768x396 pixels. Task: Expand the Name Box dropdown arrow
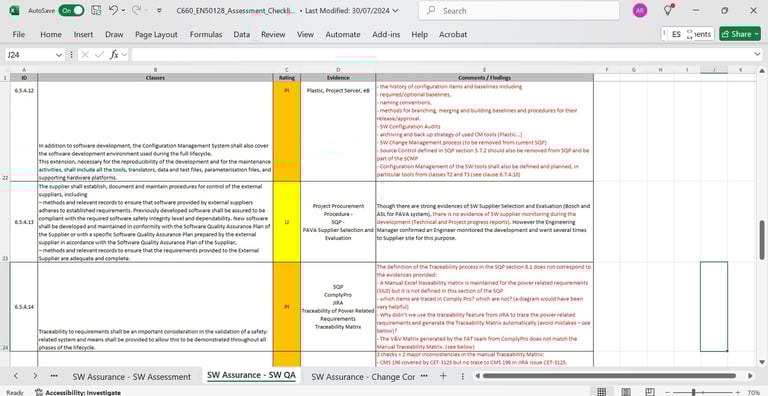[x=59, y=55]
